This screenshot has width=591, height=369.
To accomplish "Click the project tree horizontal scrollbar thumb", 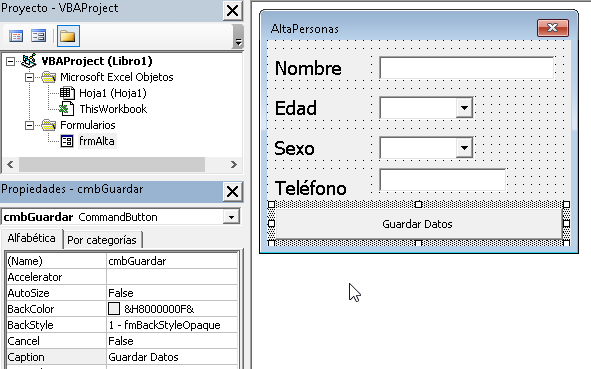I will tap(112, 164).
